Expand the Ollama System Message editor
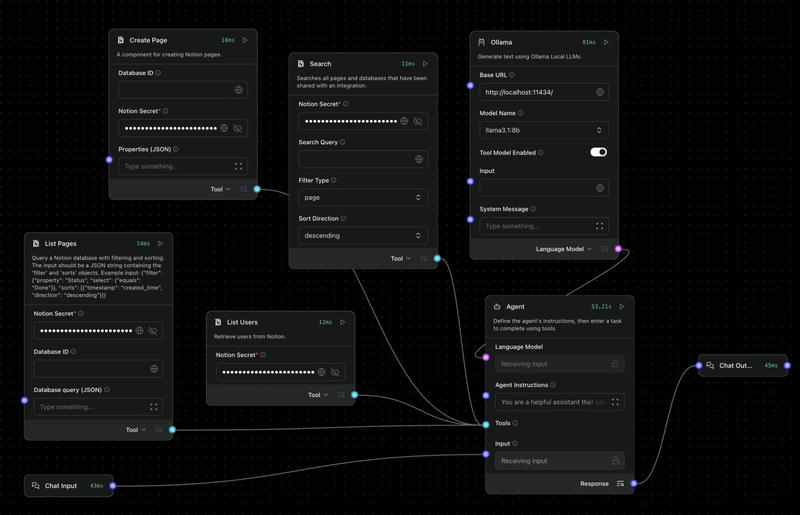 coord(599,226)
